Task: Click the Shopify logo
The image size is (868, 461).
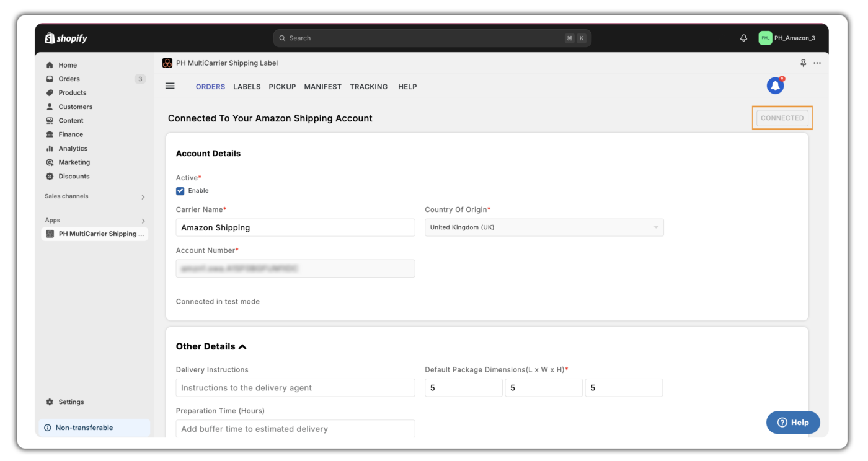Action: click(x=66, y=38)
